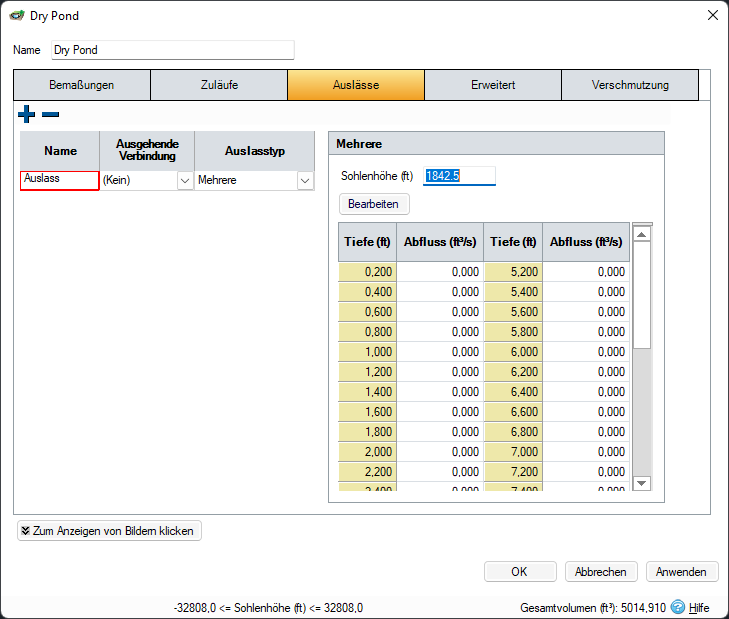Select Tiefe cell 0,400
The width and height of the screenshot is (729, 619).
tap(367, 292)
